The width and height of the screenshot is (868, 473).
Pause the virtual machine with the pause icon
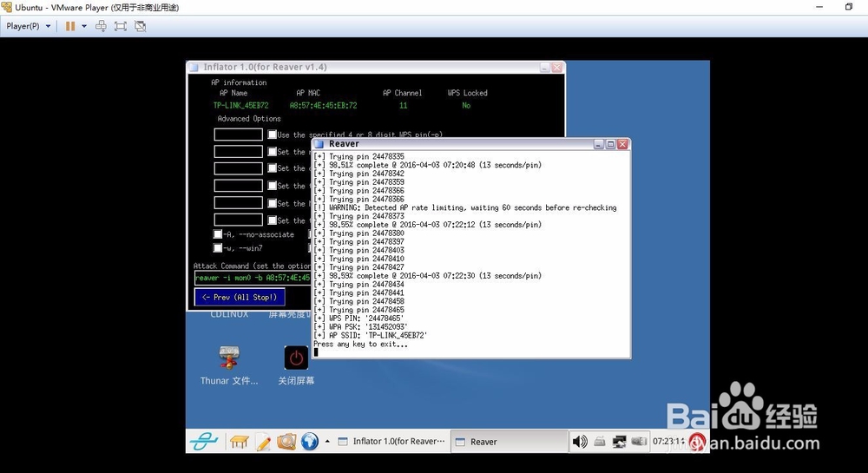click(x=70, y=26)
